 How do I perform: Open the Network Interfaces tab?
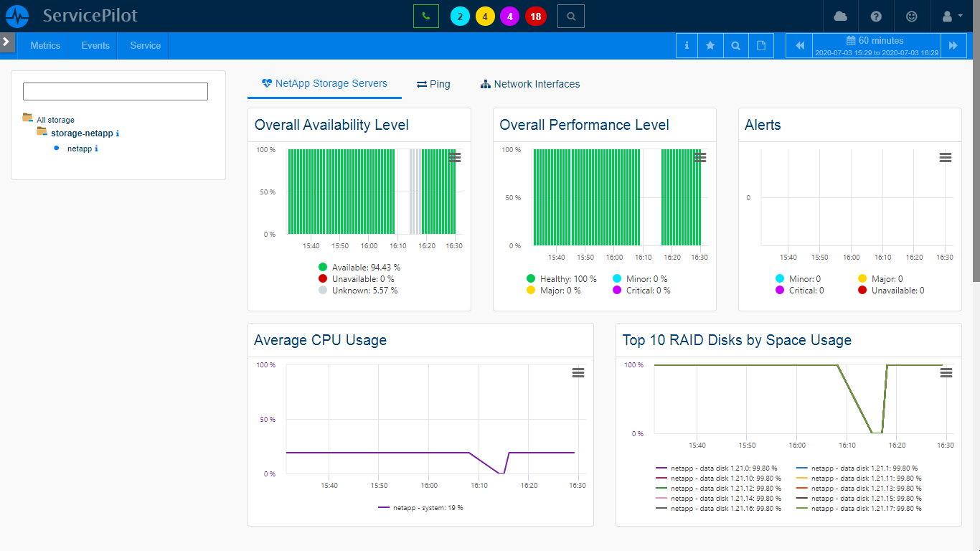click(x=530, y=84)
